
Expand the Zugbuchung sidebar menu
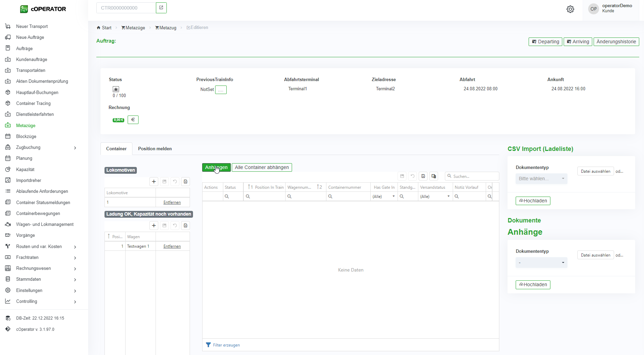click(x=75, y=148)
